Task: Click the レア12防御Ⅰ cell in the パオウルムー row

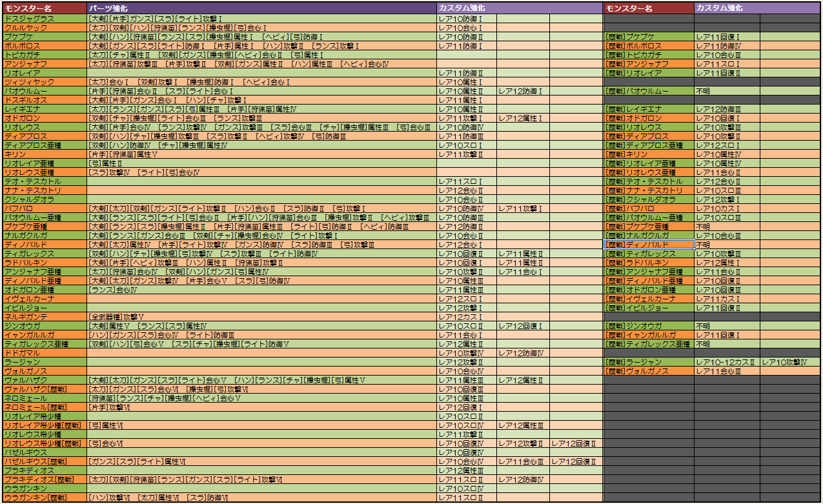Action: point(523,91)
